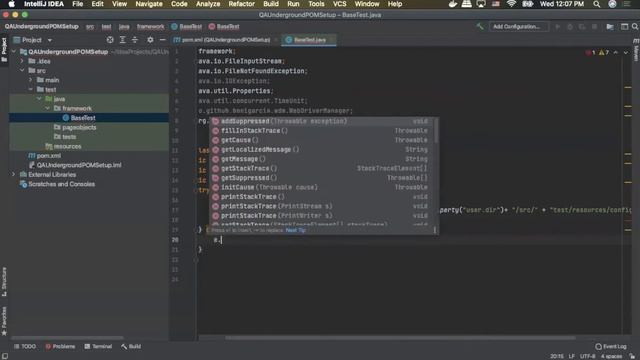Hide the Project panel with minus icon
The height and width of the screenshot is (360, 640).
pos(162,40)
